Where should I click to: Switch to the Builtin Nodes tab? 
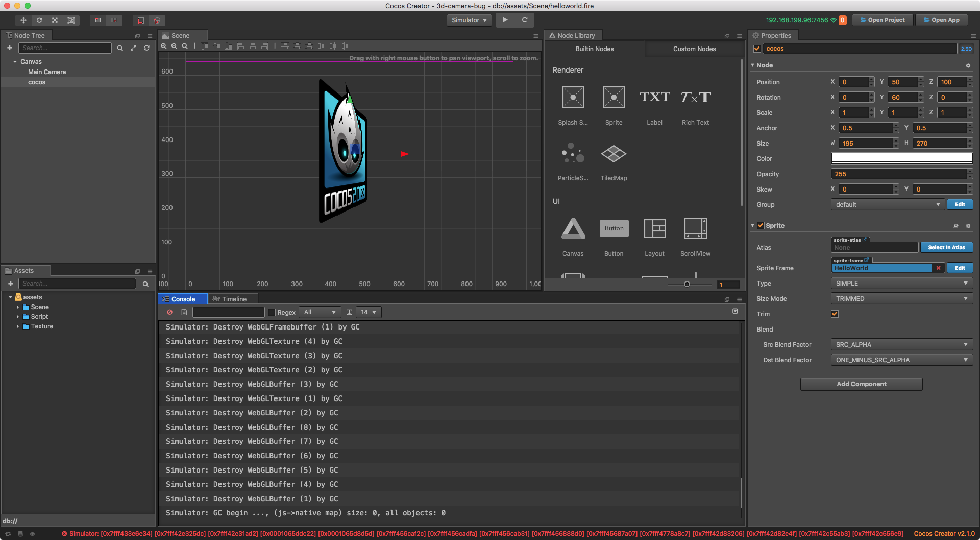pos(595,49)
